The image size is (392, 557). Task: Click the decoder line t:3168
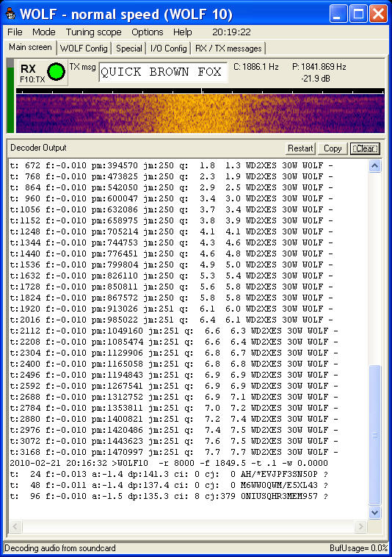174,452
